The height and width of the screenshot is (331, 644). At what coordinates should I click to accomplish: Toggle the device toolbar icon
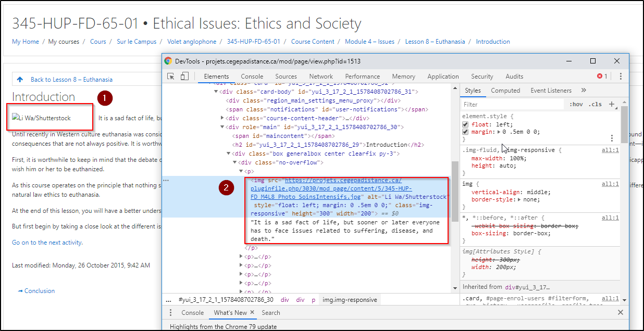pos(184,77)
